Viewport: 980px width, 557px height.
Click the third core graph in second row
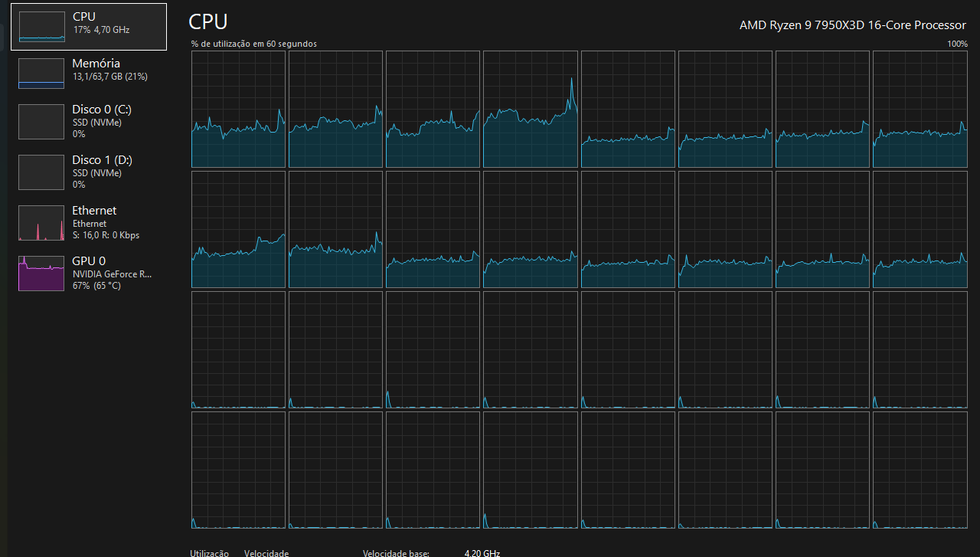pos(433,229)
